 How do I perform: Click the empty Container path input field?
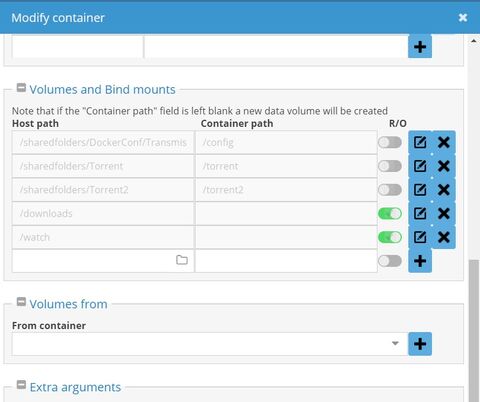[286, 261]
